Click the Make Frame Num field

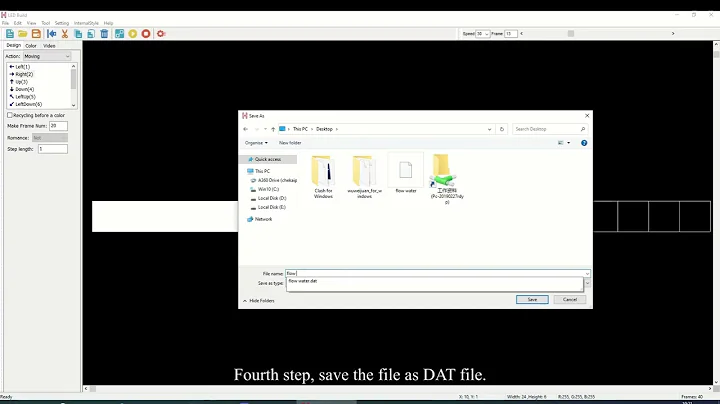coord(58,126)
